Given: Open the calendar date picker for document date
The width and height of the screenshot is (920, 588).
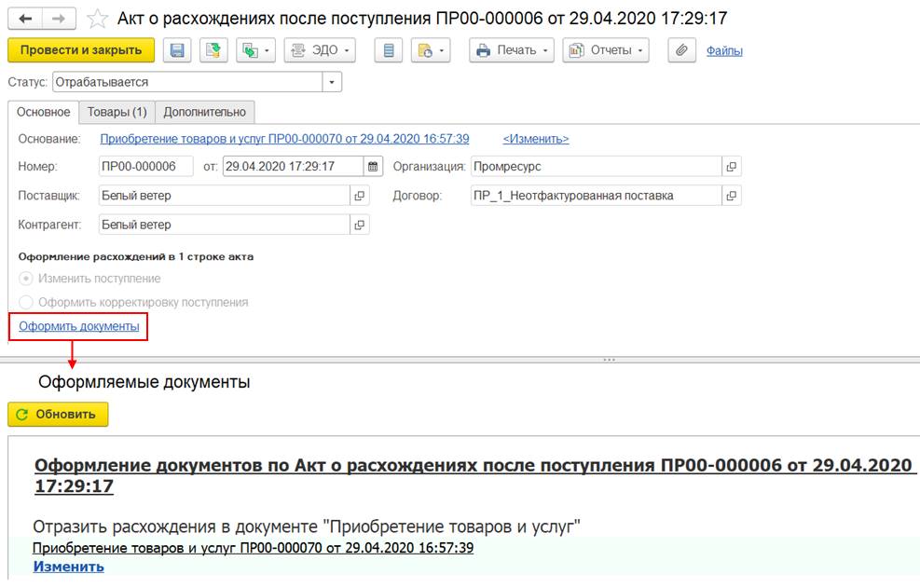Looking at the screenshot, I should [x=374, y=167].
